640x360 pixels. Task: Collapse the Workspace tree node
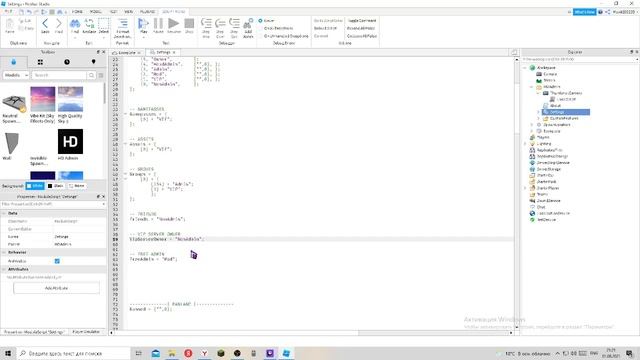525,68
